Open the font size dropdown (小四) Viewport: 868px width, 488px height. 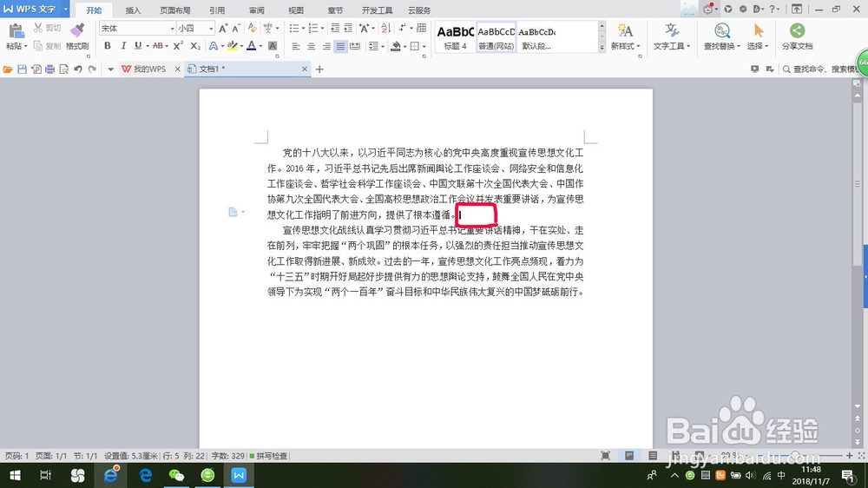click(x=211, y=29)
